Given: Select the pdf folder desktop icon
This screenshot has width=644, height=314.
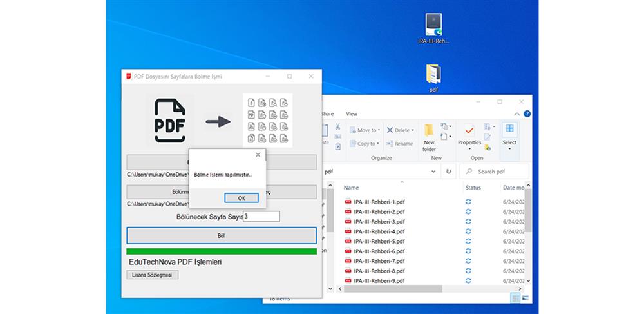Looking at the screenshot, I should pyautogui.click(x=433, y=77).
